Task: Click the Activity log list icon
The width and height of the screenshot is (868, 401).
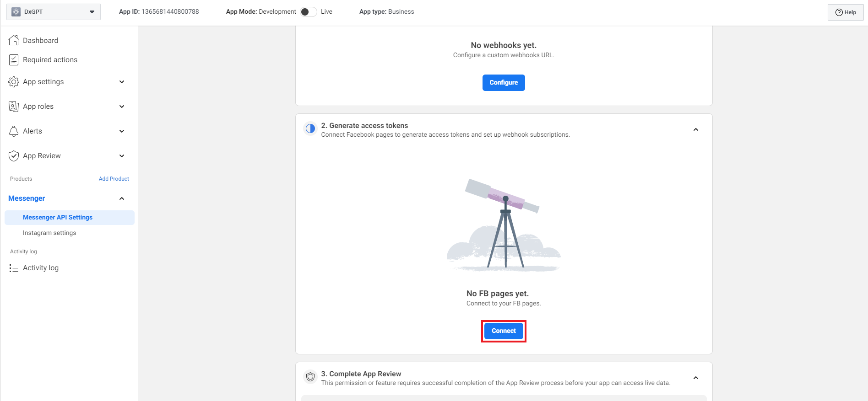Action: click(14, 268)
